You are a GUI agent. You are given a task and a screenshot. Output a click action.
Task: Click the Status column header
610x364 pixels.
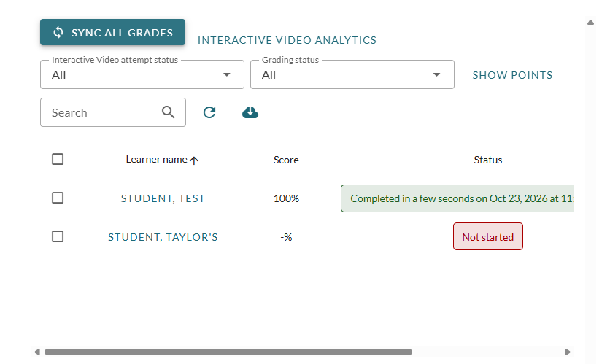tap(488, 160)
